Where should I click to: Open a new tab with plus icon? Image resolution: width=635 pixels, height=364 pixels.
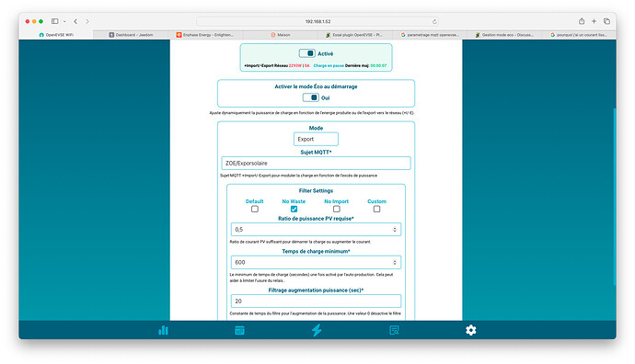(595, 21)
